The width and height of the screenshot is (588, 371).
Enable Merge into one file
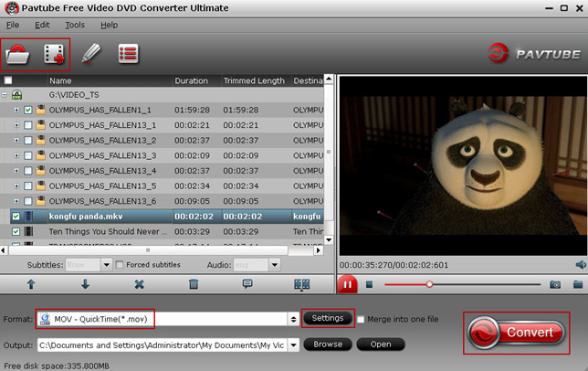coord(361,319)
